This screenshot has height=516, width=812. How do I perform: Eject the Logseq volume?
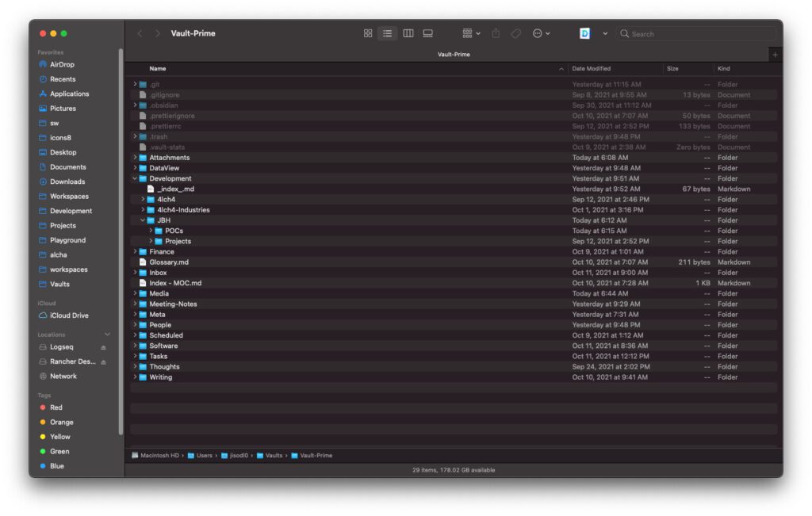(103, 347)
